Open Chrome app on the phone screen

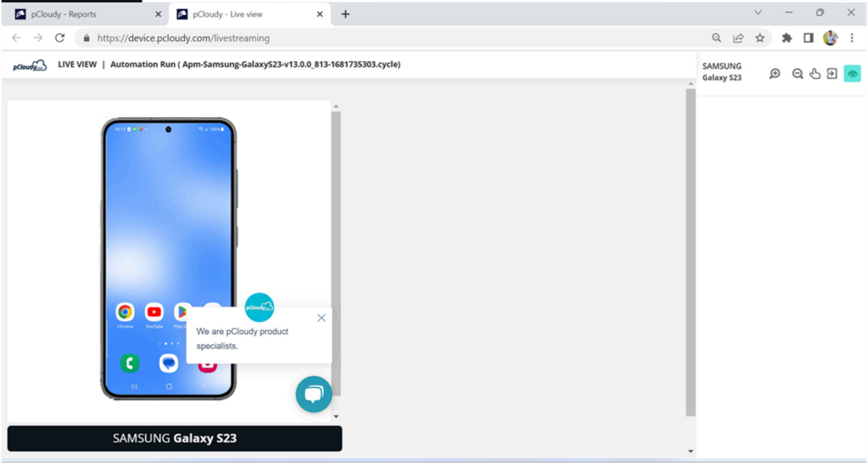[x=125, y=312]
